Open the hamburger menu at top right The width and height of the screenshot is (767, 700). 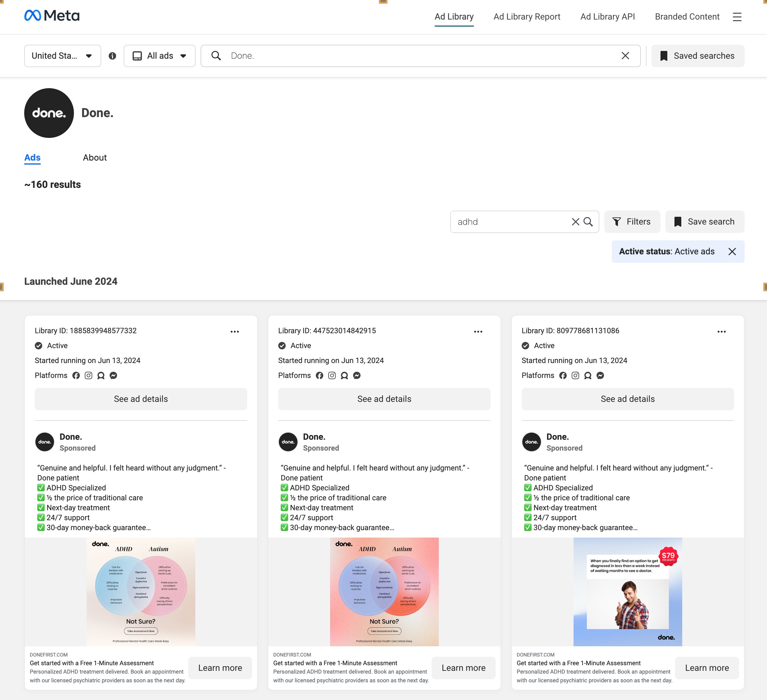point(737,17)
